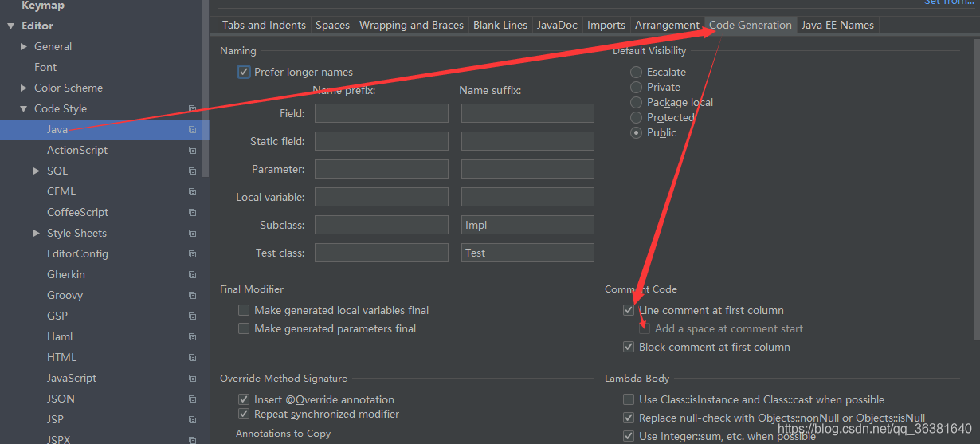Click the settings tree vertical scrollbar
The width and height of the screenshot is (980, 444).
pos(206,88)
